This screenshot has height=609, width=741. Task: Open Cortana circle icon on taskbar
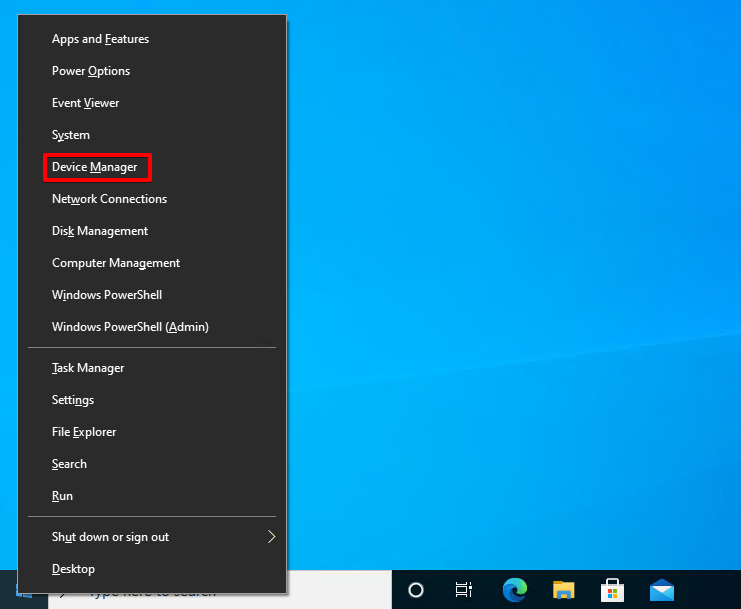click(x=416, y=590)
